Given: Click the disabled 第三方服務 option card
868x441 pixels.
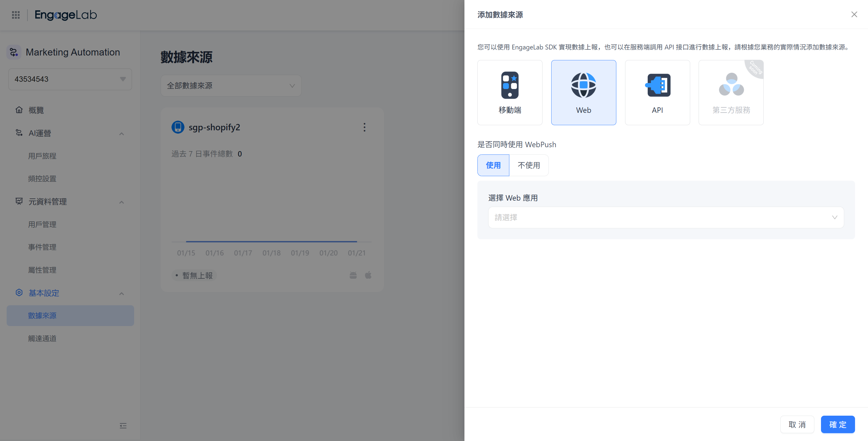Looking at the screenshot, I should (x=731, y=93).
